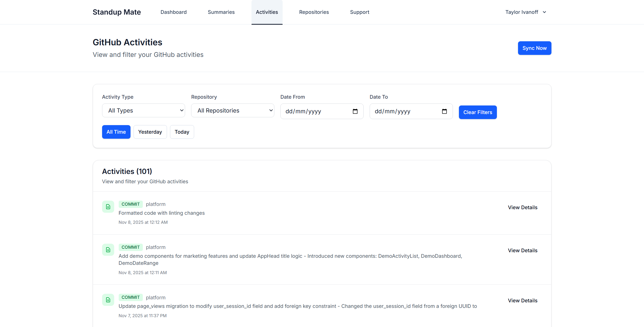Open the Taylor Ivanoff user menu
644x327 pixels.
pyautogui.click(x=522, y=12)
